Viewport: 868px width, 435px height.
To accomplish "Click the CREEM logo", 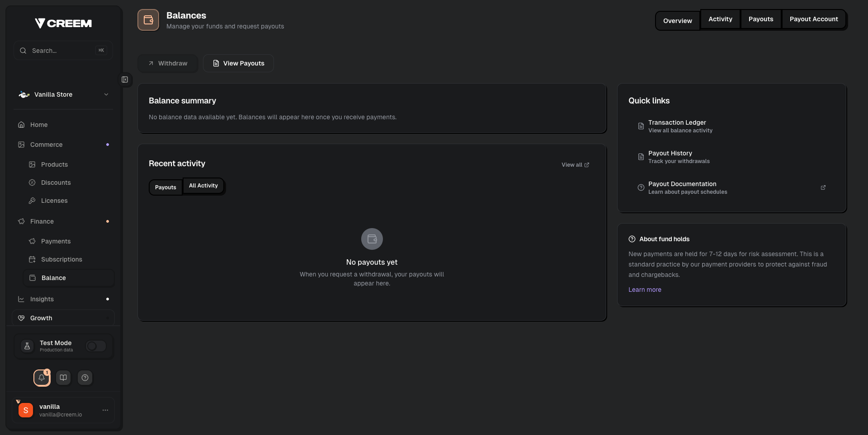I will 63,23.
